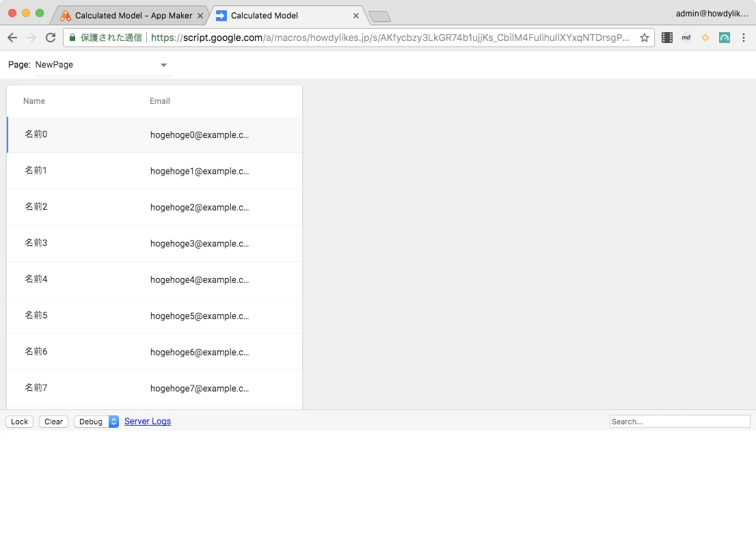Screen dimensions: 756x535
Task: Click the Lock button
Action: click(x=20, y=422)
